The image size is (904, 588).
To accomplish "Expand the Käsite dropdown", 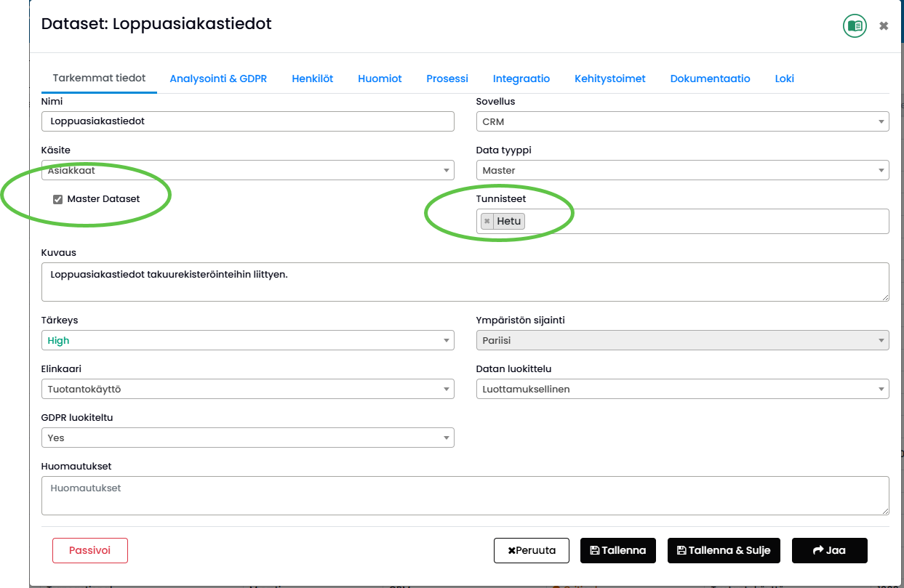I will pyautogui.click(x=247, y=171).
